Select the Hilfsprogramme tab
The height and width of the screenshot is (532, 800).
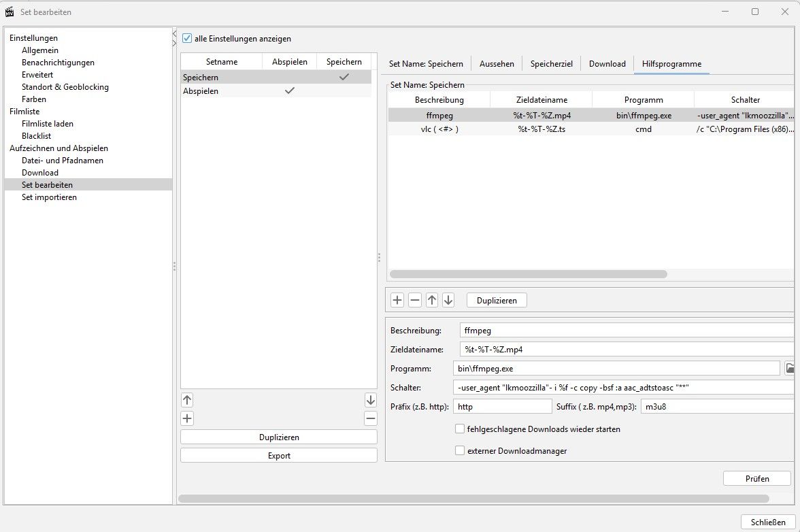point(671,64)
